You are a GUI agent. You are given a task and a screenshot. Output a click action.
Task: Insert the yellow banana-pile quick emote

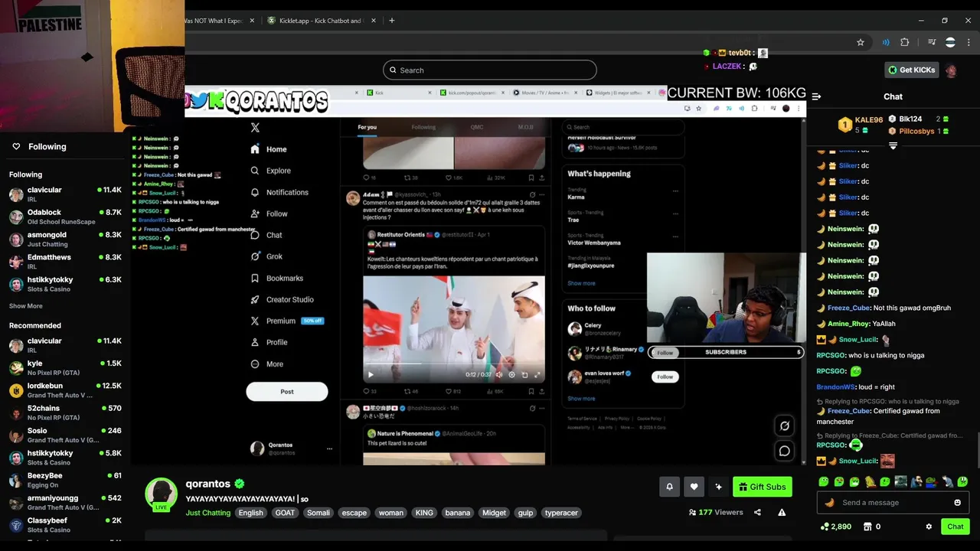click(870, 481)
